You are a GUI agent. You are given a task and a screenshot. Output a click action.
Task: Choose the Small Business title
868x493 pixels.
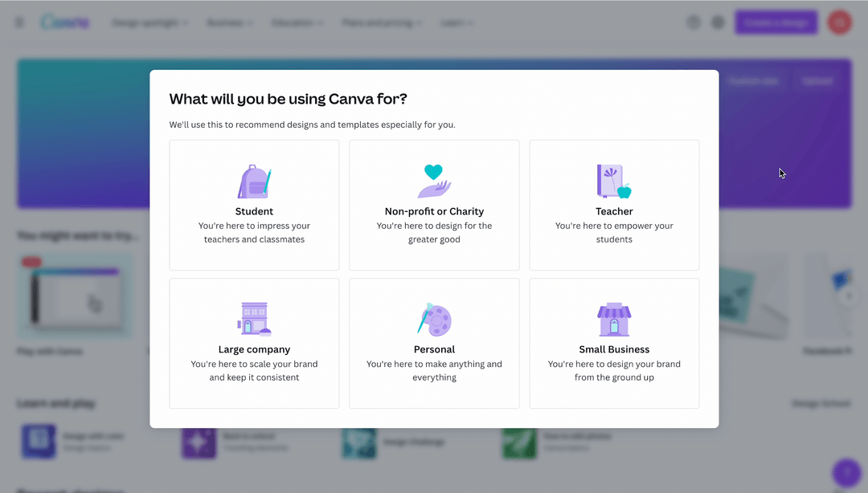tap(614, 350)
